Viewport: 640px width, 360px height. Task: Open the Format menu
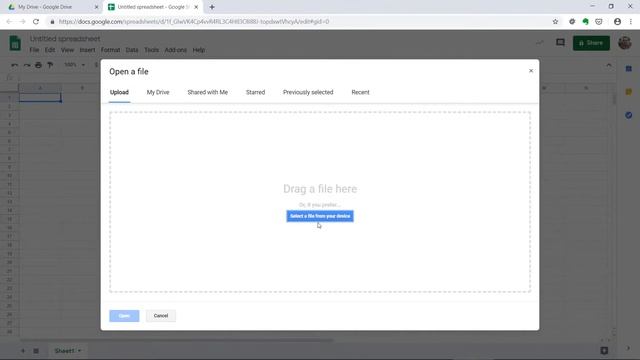110,50
